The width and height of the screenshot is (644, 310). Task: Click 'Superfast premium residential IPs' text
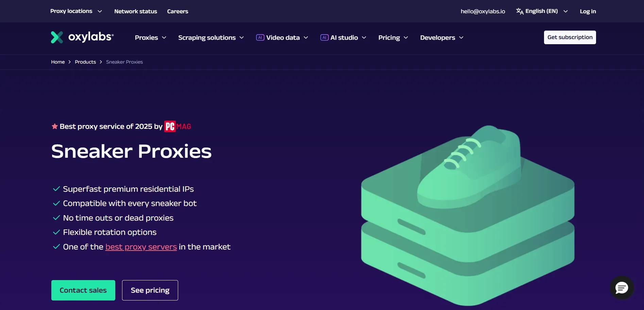pos(129,189)
